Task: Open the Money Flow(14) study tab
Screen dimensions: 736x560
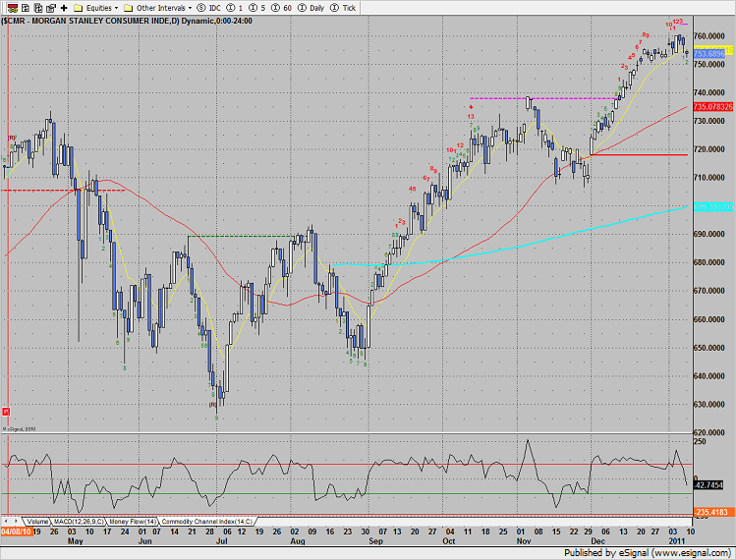Action: 133,522
